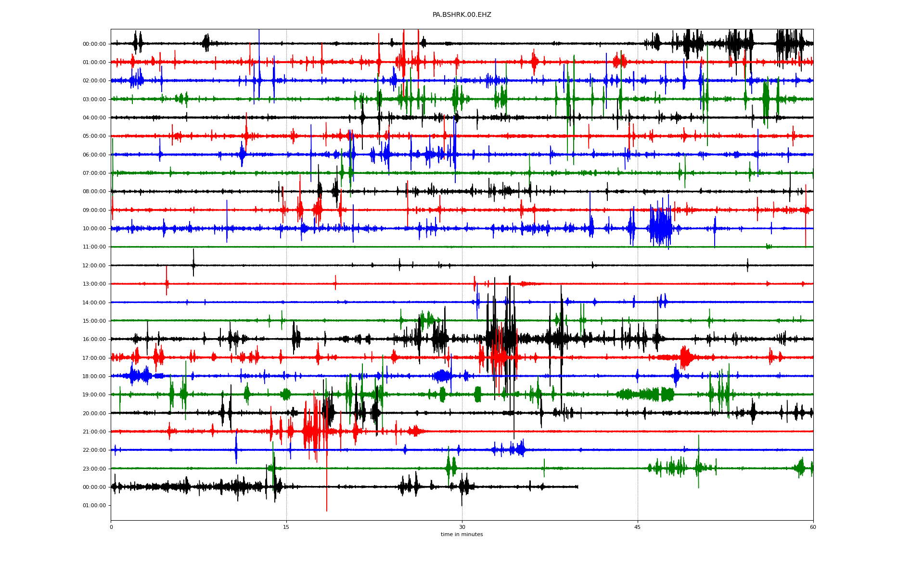
Task: Select the 08:00:00 time label
Action: [x=94, y=192]
